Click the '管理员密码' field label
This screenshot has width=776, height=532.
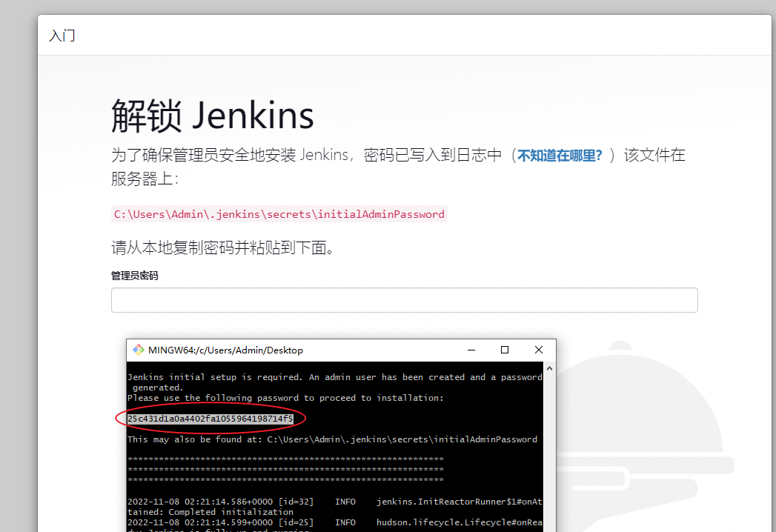[135, 276]
